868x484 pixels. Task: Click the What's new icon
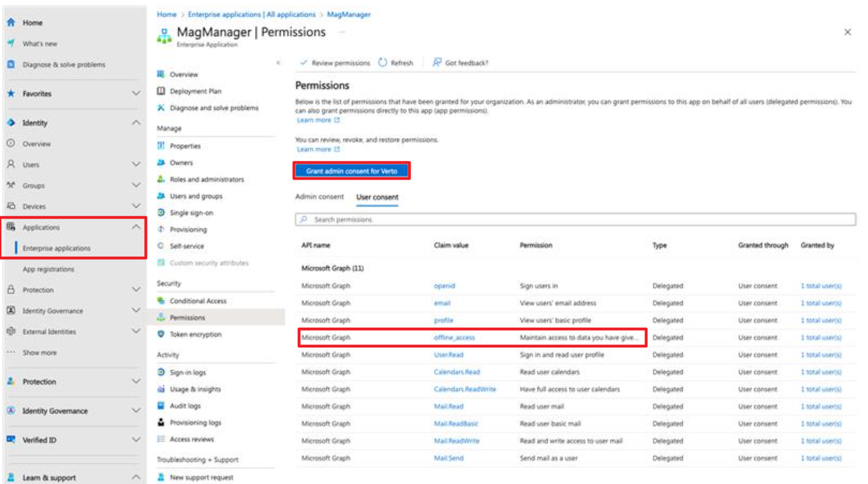[x=11, y=43]
